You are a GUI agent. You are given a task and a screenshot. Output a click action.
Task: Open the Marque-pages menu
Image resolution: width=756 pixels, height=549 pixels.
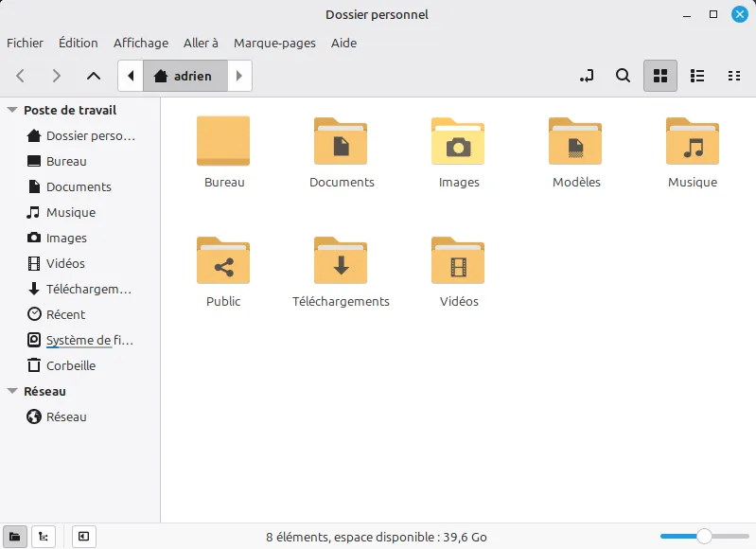(x=274, y=43)
